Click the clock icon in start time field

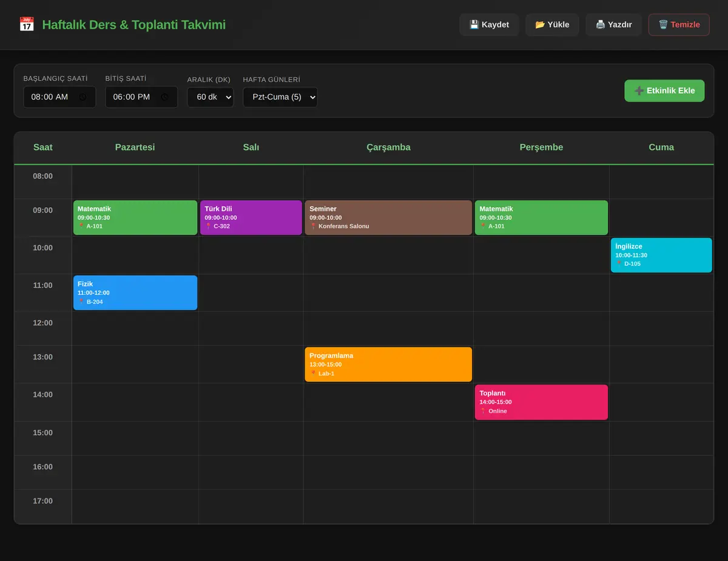(x=83, y=97)
